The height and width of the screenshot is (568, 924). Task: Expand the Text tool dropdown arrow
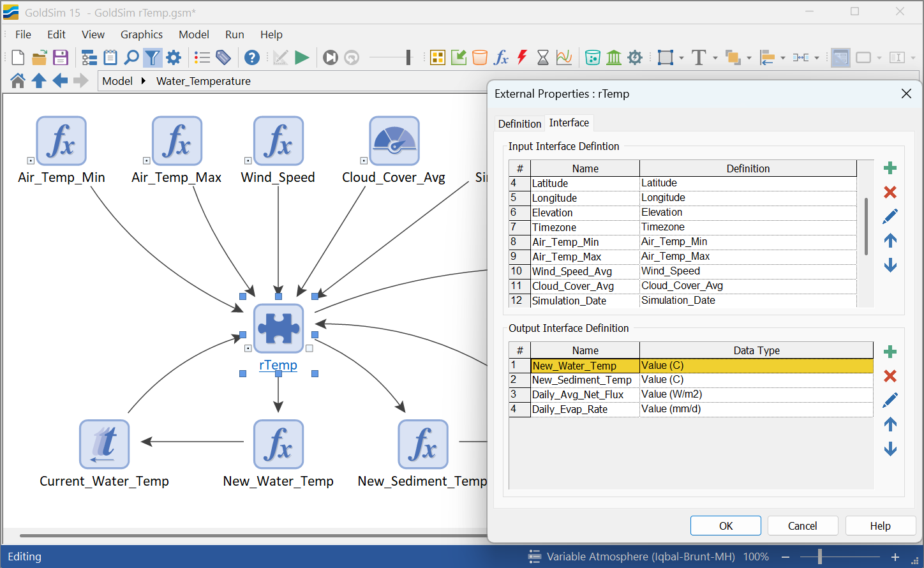click(715, 58)
